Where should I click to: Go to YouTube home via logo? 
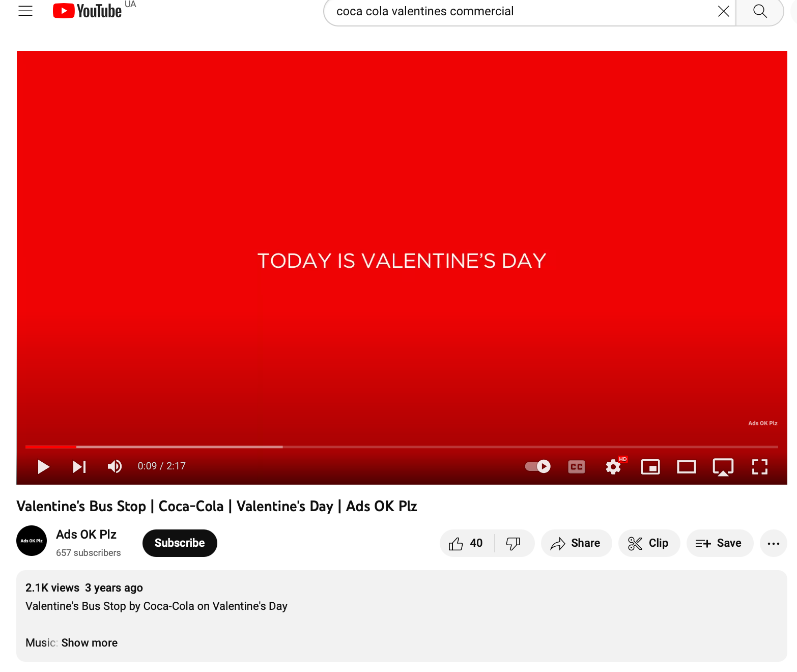(x=87, y=11)
